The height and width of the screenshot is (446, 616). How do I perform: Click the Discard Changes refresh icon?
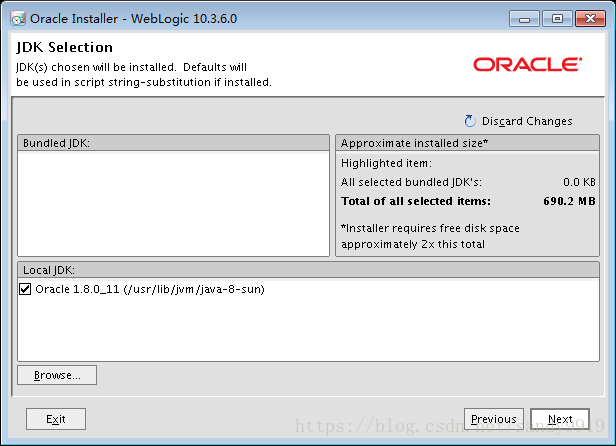tap(470, 121)
